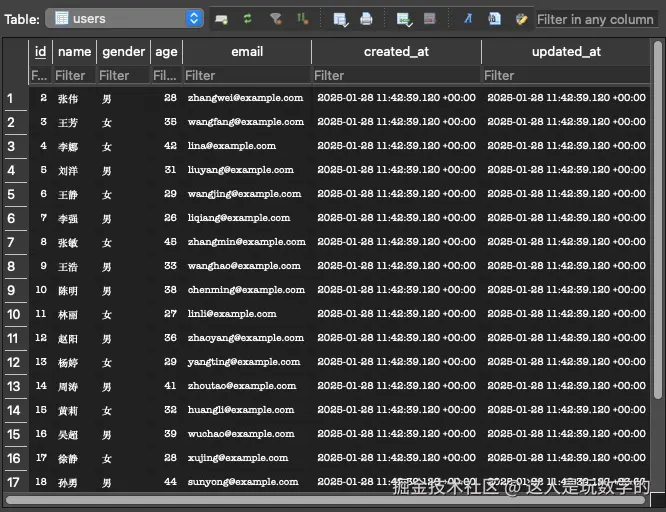Click the age column Filter box
Screen dimensions: 666x512
166,76
